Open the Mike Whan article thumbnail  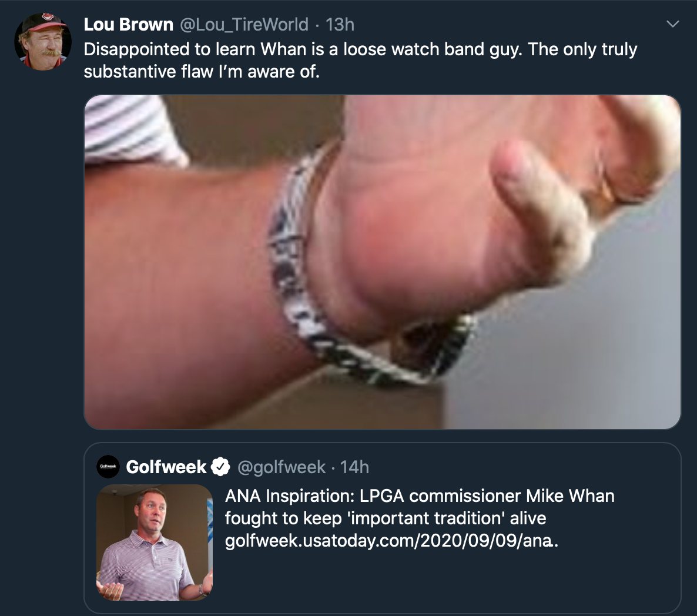click(155, 543)
